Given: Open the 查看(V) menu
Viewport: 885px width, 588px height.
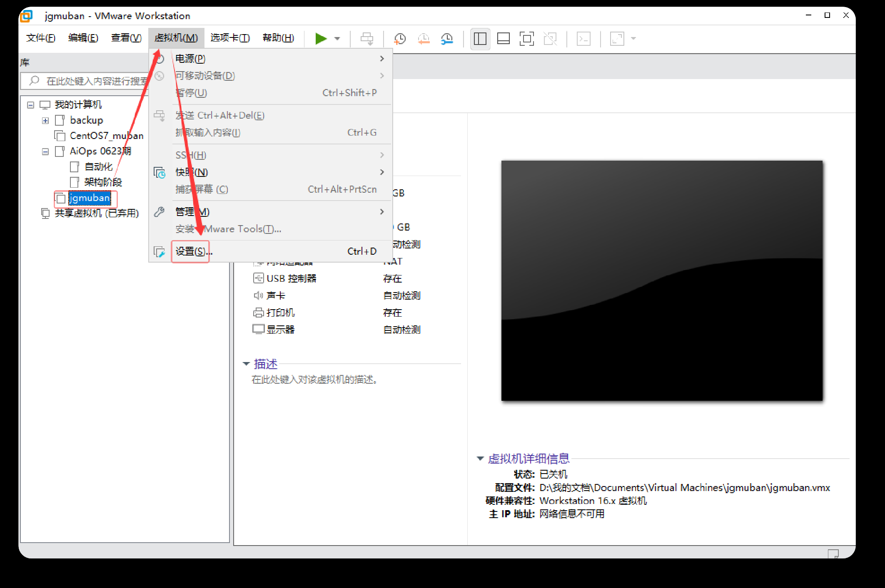Looking at the screenshot, I should click(x=126, y=38).
